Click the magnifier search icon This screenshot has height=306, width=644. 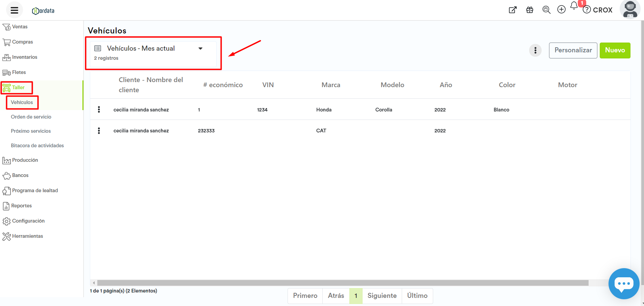coord(546,10)
